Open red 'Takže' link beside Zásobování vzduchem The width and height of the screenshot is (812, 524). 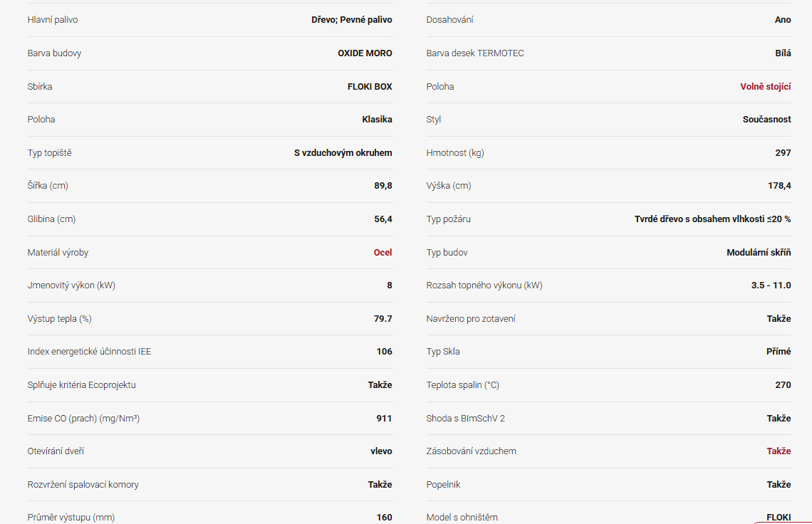pyautogui.click(x=779, y=451)
